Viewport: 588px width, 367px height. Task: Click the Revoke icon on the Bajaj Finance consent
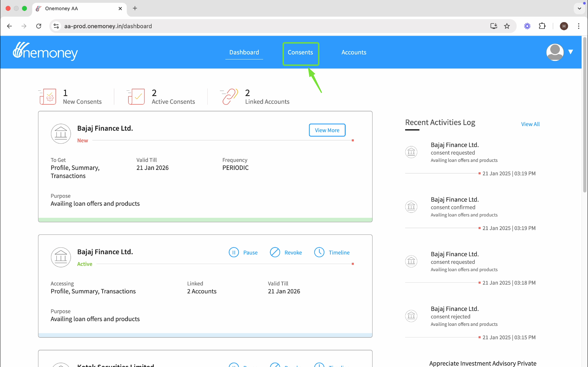[275, 252]
